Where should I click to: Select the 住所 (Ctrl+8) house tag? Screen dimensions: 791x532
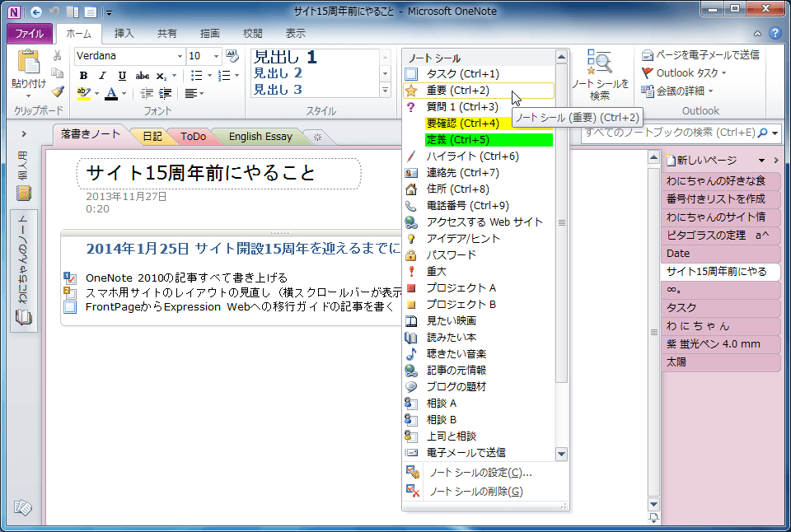[478, 189]
